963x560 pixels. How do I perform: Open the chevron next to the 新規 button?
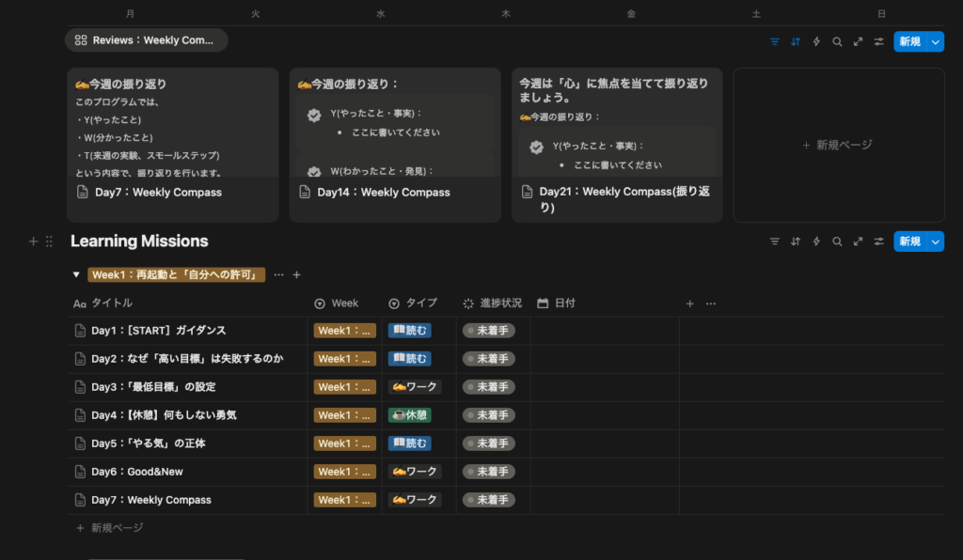(x=934, y=241)
